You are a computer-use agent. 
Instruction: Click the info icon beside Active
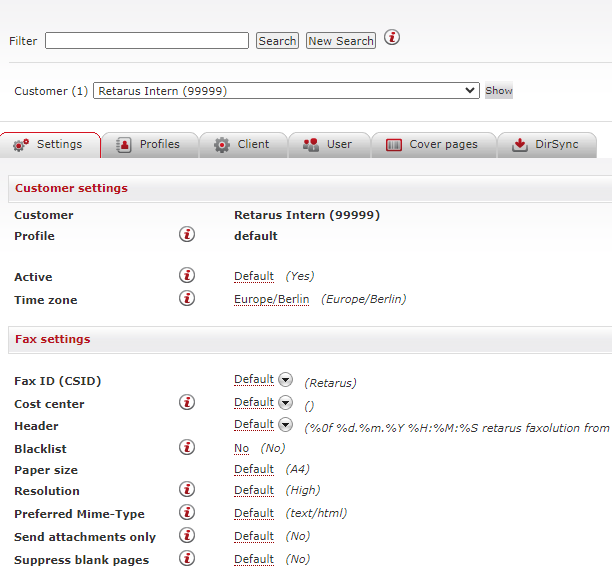coord(187,275)
